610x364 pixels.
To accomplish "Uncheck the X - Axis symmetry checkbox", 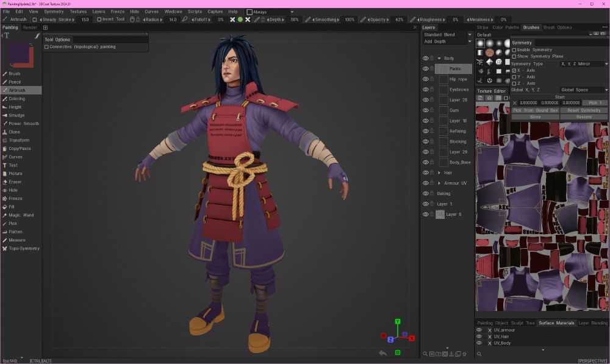I will [x=514, y=71].
